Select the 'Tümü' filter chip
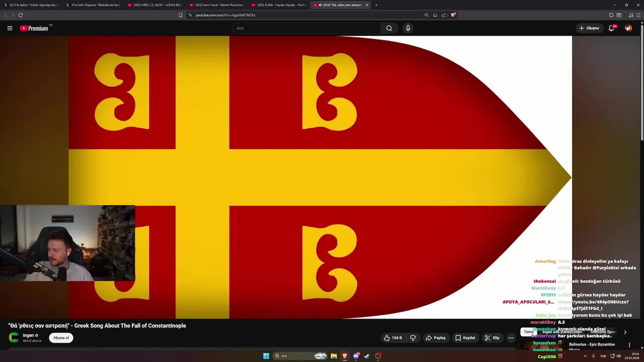This screenshot has width=644, height=362. pyautogui.click(x=528, y=332)
